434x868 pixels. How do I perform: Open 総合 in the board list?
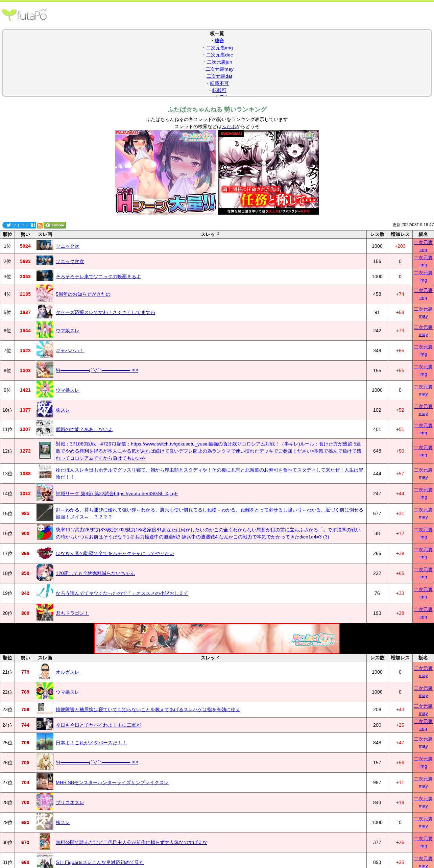pyautogui.click(x=219, y=41)
